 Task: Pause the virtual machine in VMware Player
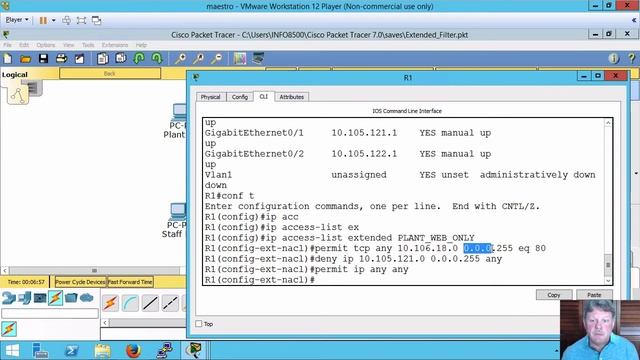(43, 20)
